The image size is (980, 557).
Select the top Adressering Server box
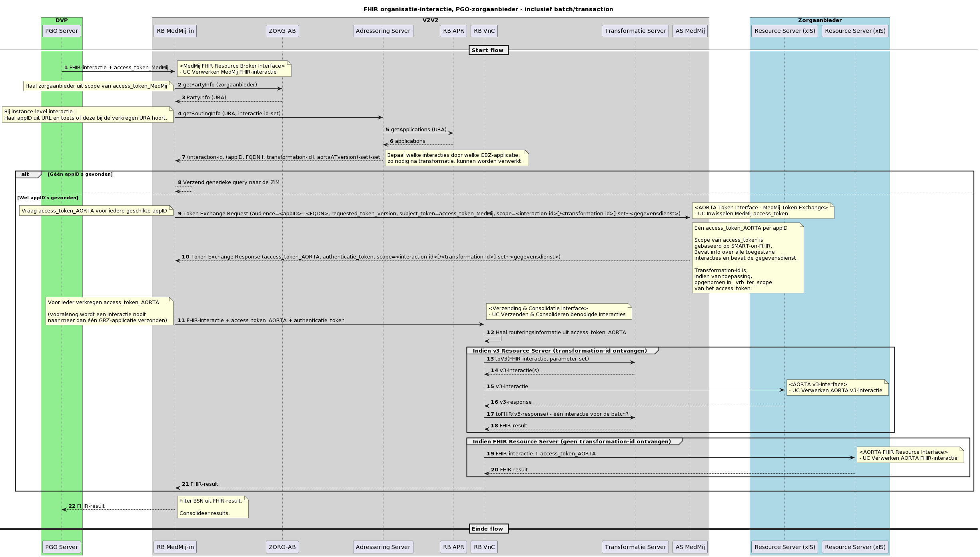[x=383, y=31]
